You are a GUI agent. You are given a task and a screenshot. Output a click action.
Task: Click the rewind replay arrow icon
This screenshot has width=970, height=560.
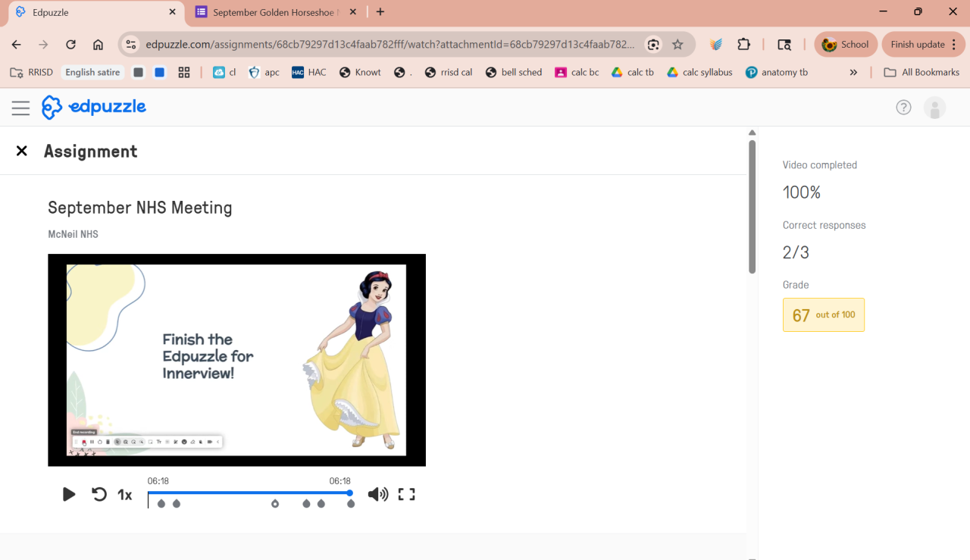tap(99, 495)
